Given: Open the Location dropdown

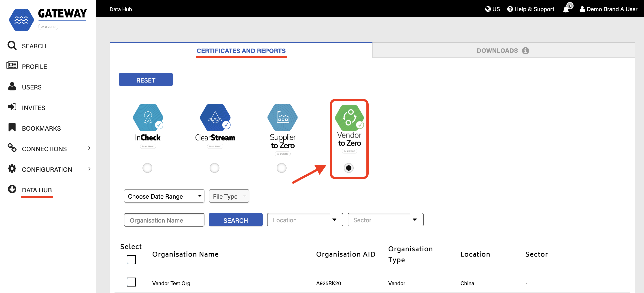Looking at the screenshot, I should click(x=305, y=220).
